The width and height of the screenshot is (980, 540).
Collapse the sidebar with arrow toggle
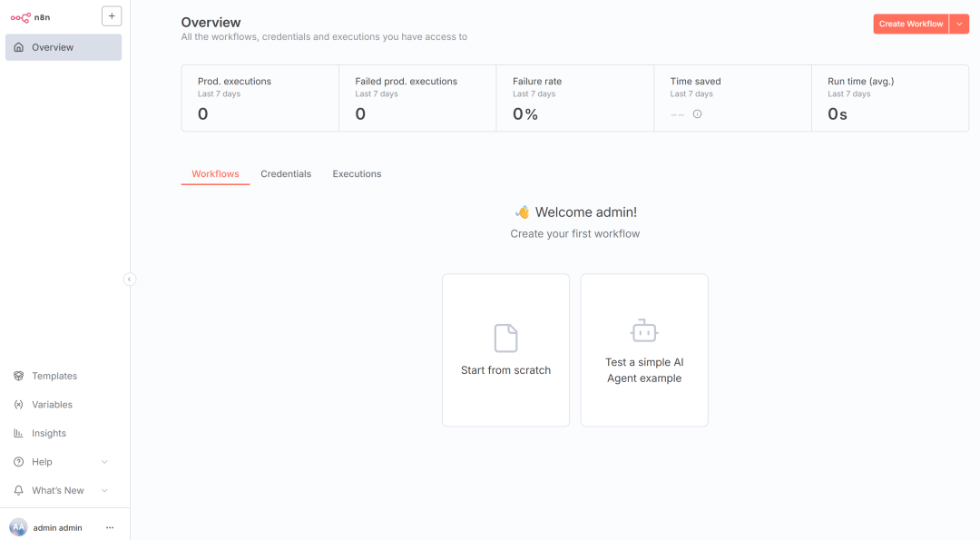point(130,280)
